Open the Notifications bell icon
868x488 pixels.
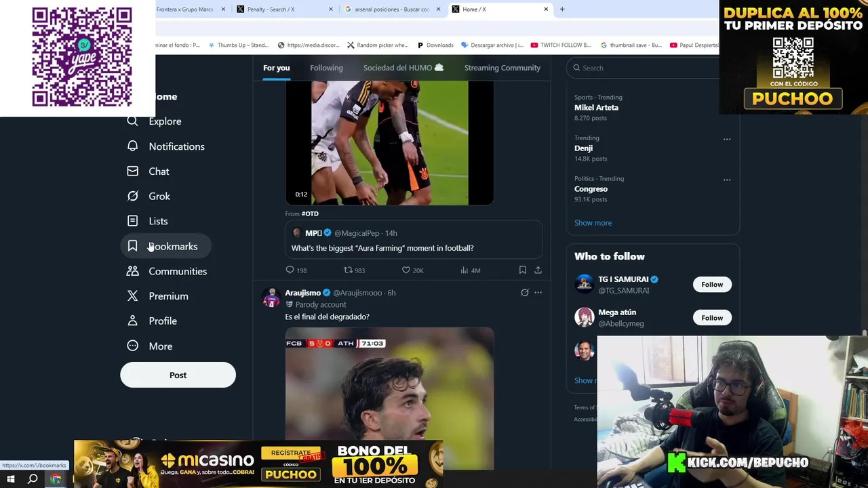(133, 146)
